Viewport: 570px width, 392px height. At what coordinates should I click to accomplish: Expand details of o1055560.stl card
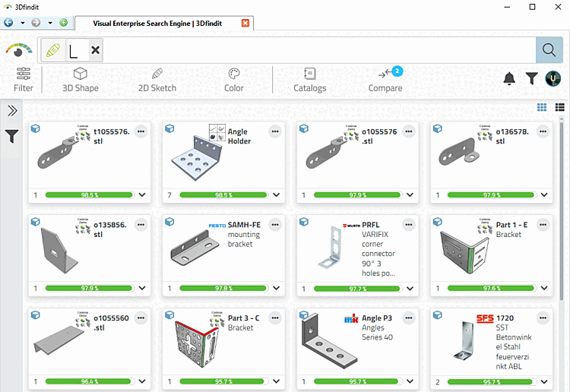(142, 381)
